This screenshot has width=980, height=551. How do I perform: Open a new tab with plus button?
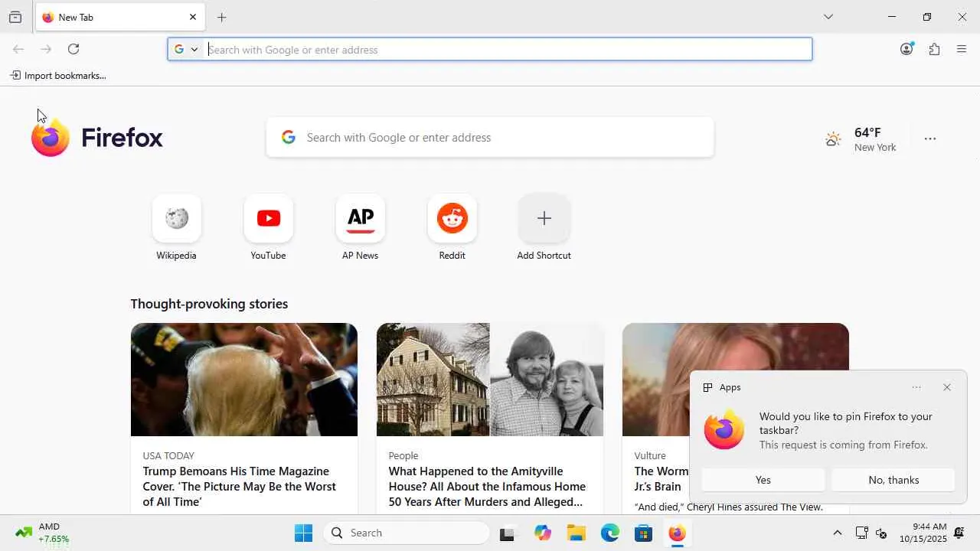point(221,17)
